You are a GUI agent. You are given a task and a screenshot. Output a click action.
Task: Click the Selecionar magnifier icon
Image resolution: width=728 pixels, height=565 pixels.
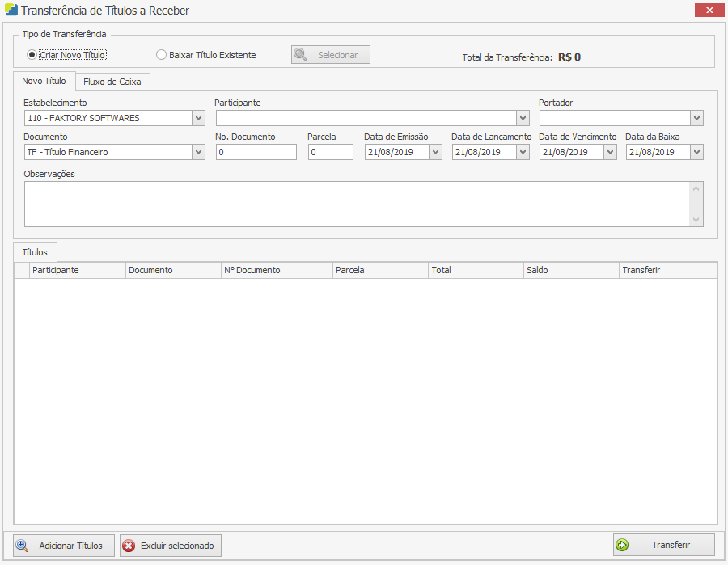click(x=300, y=55)
